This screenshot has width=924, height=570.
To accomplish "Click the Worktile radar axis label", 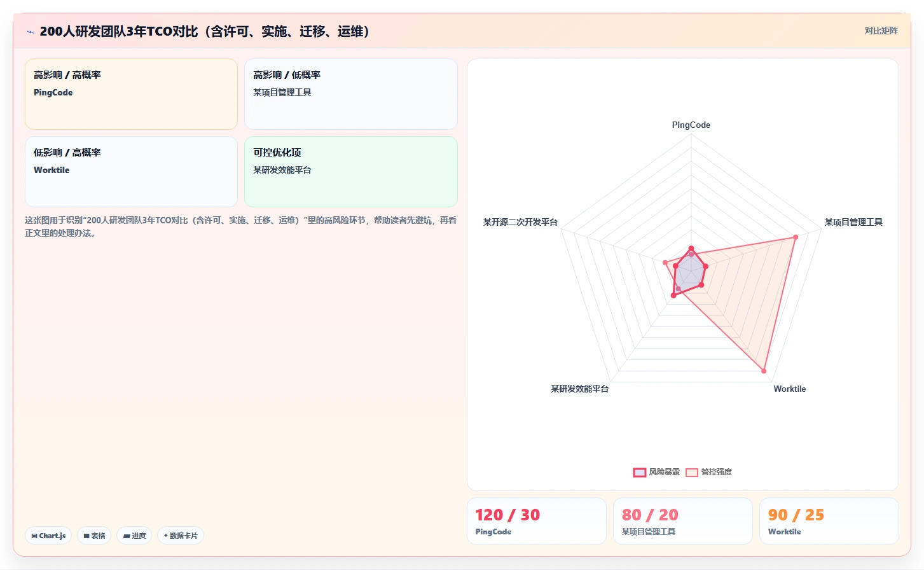I will click(789, 389).
